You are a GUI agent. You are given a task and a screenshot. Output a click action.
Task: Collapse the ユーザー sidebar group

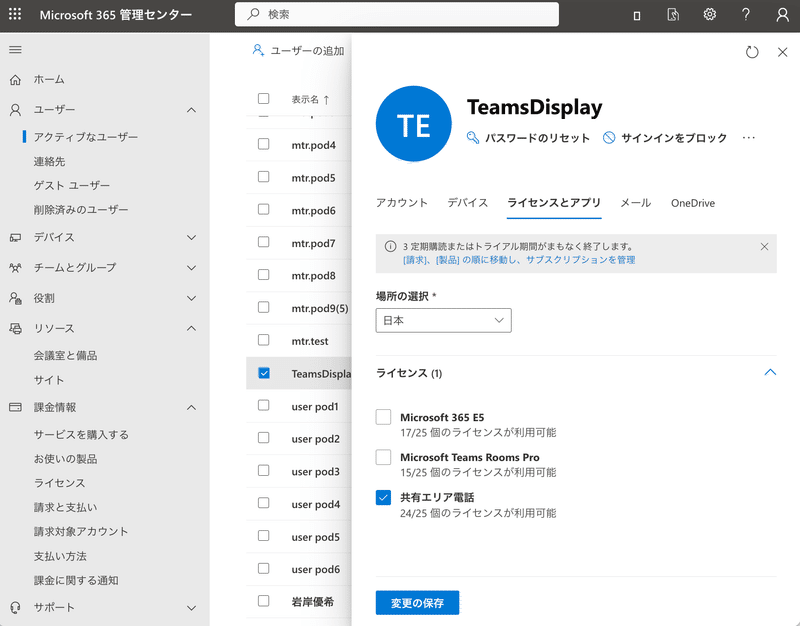click(x=191, y=110)
